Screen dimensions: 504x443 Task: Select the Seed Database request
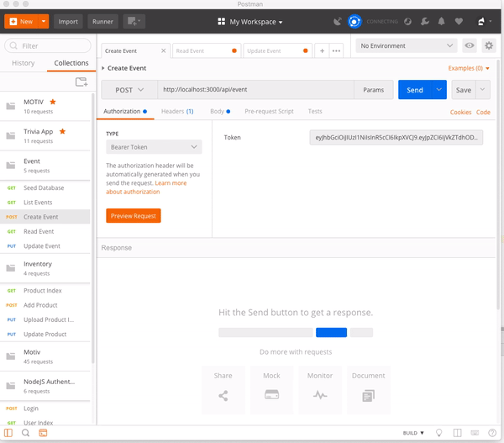pos(45,188)
